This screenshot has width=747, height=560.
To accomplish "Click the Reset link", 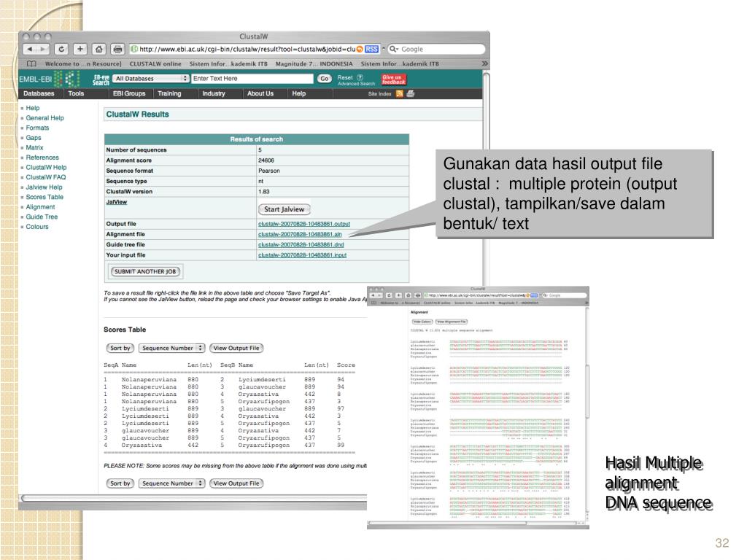I will click(345, 77).
